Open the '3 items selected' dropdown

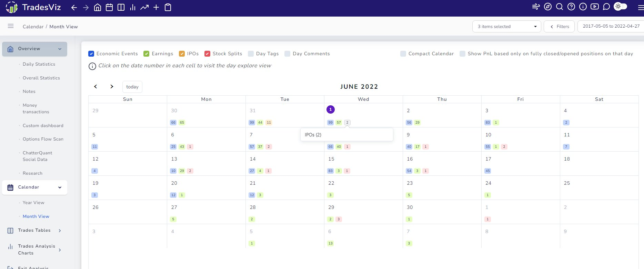coord(507,27)
